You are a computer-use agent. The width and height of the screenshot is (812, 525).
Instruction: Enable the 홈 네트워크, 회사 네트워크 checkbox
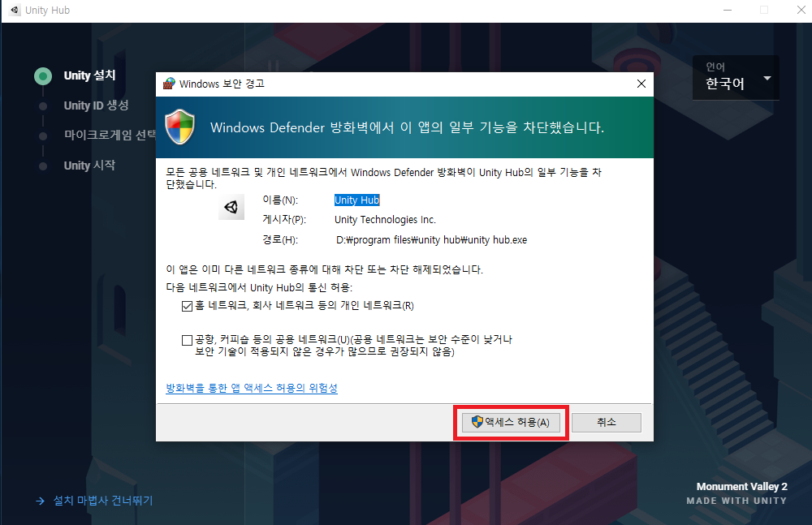click(187, 306)
